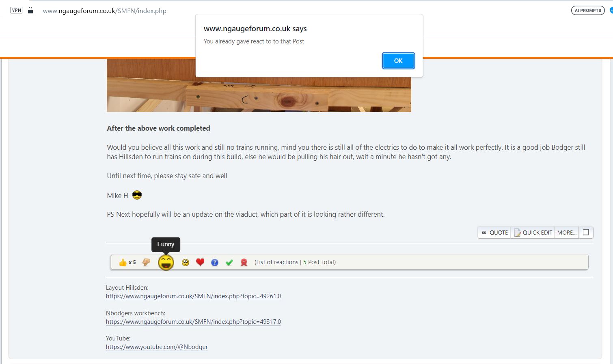Open the Layout Hillsden topic link
The width and height of the screenshot is (613, 364).
(193, 296)
